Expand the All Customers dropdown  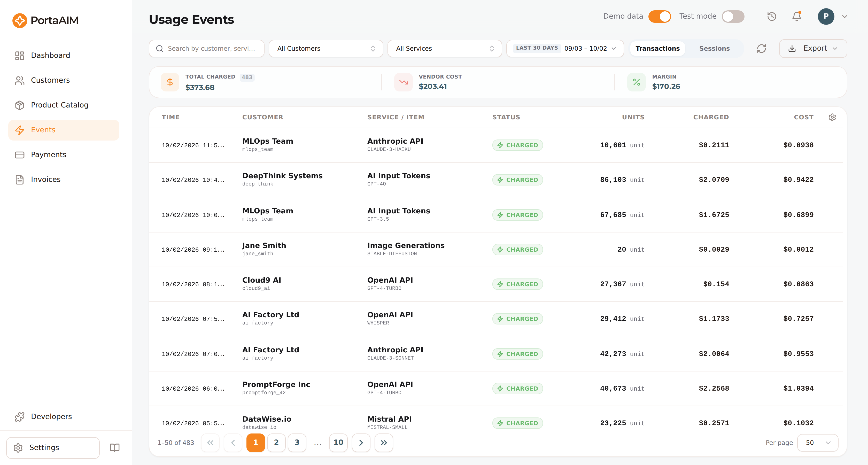[x=326, y=49]
